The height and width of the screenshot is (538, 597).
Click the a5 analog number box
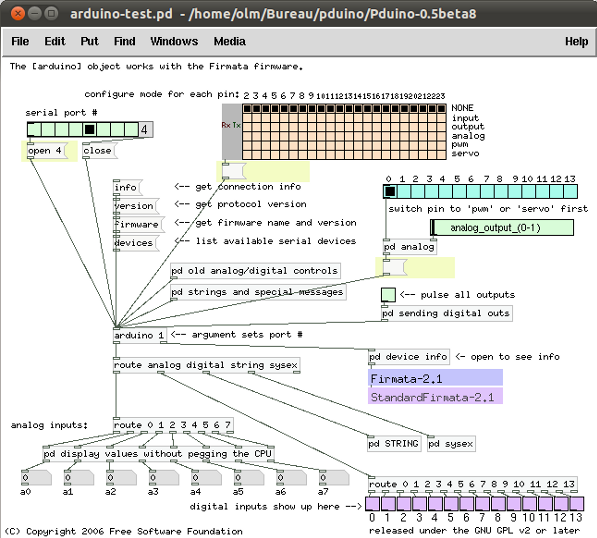coord(249,477)
